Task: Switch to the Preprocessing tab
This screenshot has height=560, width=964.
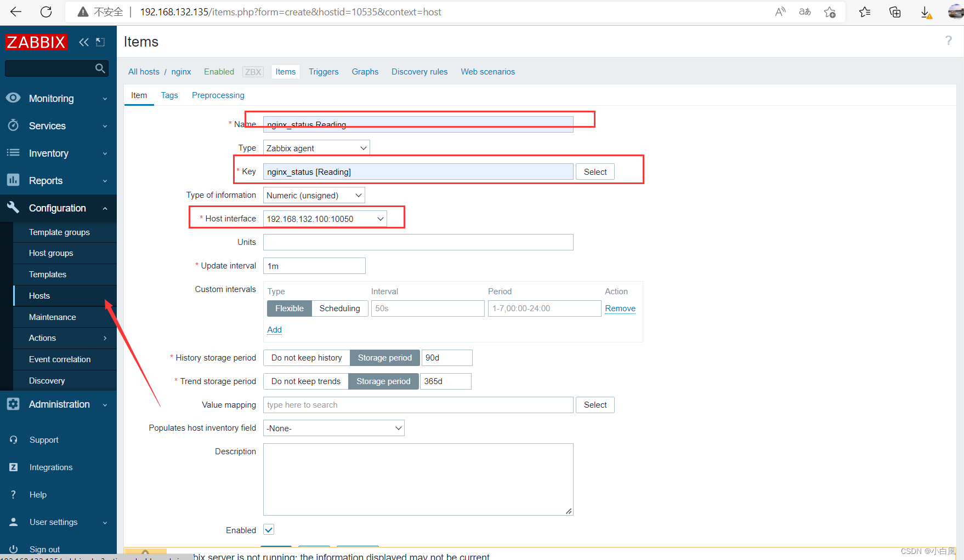Action: click(x=218, y=95)
